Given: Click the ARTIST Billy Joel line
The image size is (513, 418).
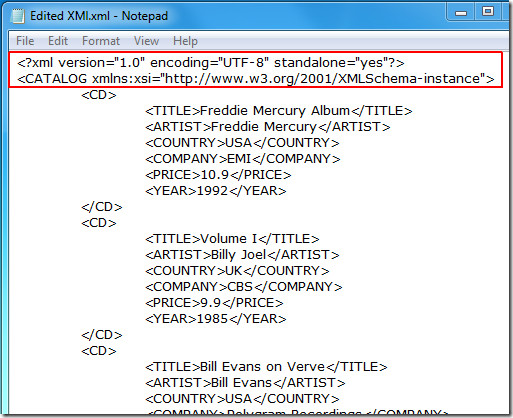Looking at the screenshot, I should click(242, 255).
